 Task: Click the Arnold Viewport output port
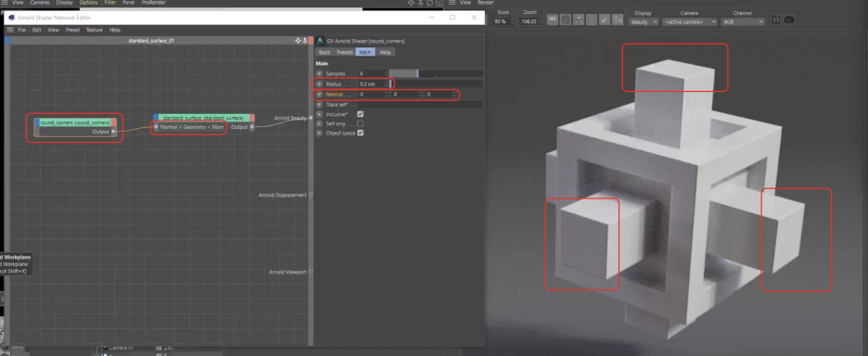pos(311,272)
